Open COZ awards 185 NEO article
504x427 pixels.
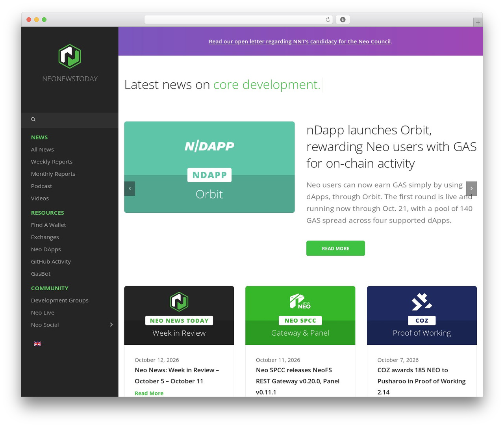point(421,381)
